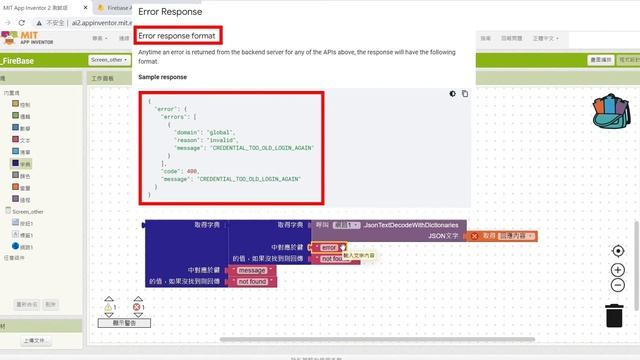Edit the 'error' text block
Viewport: 640px width, 360px height.
[329, 247]
